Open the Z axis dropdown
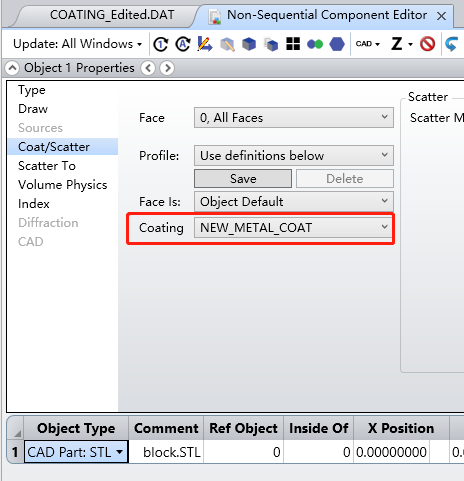Screen dimensions: 464x481 tap(402, 44)
